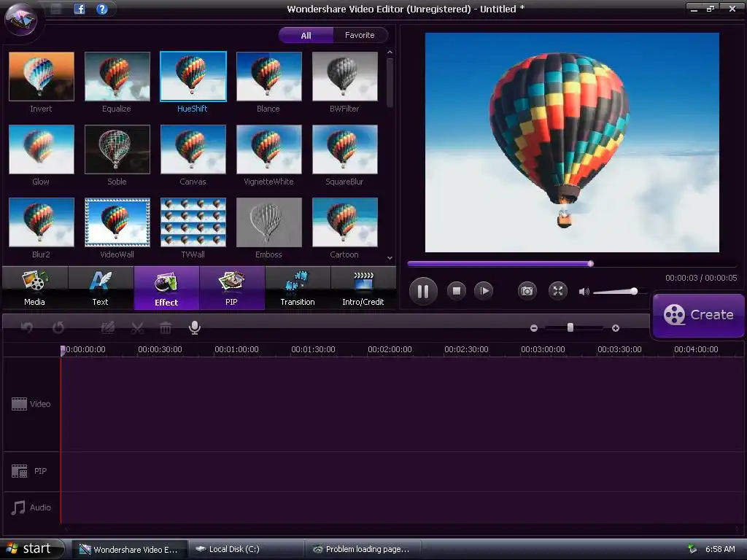Click the timeline playhead marker
Viewport: 747px width, 560px height.
63,351
